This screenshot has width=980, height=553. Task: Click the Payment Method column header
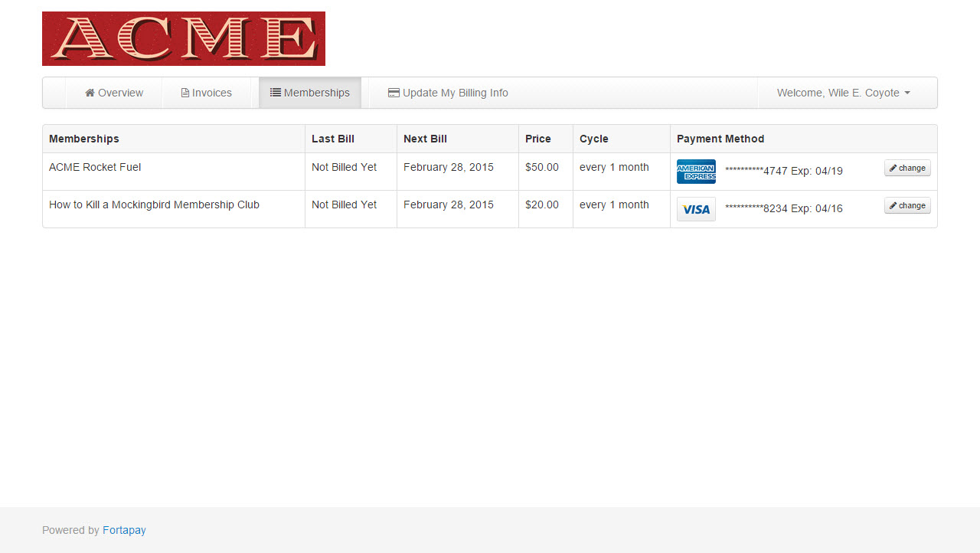[720, 139]
